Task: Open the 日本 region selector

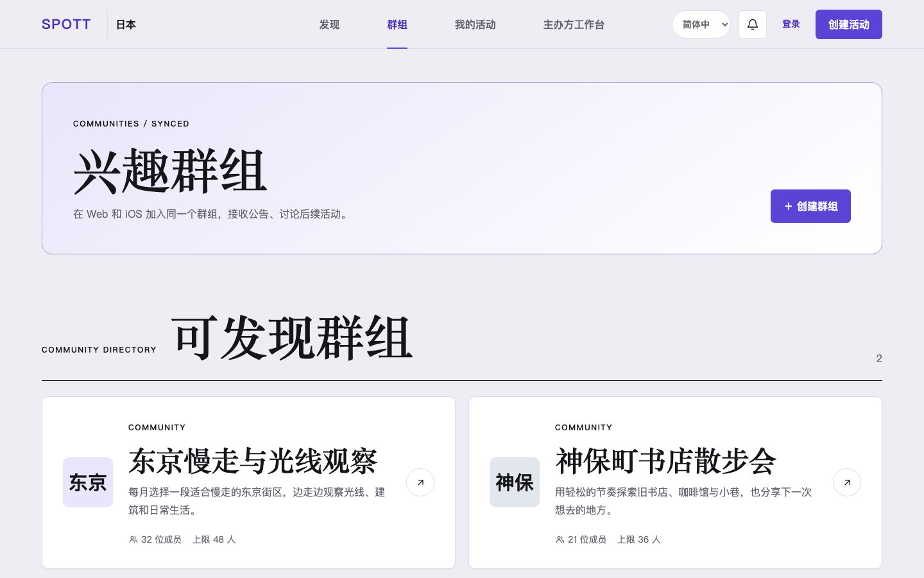Action: [126, 24]
